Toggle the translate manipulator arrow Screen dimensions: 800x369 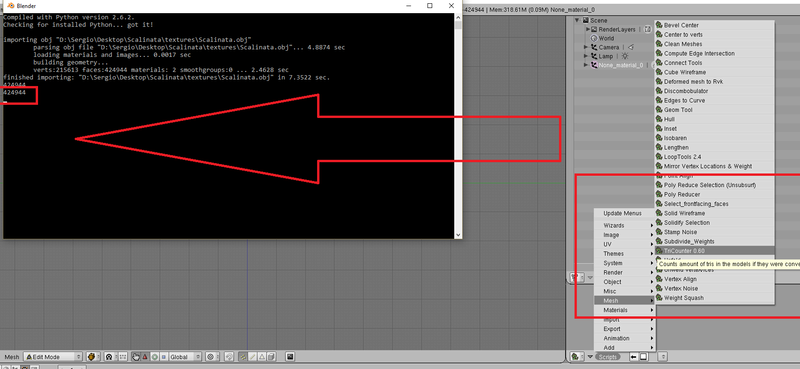pos(145,356)
